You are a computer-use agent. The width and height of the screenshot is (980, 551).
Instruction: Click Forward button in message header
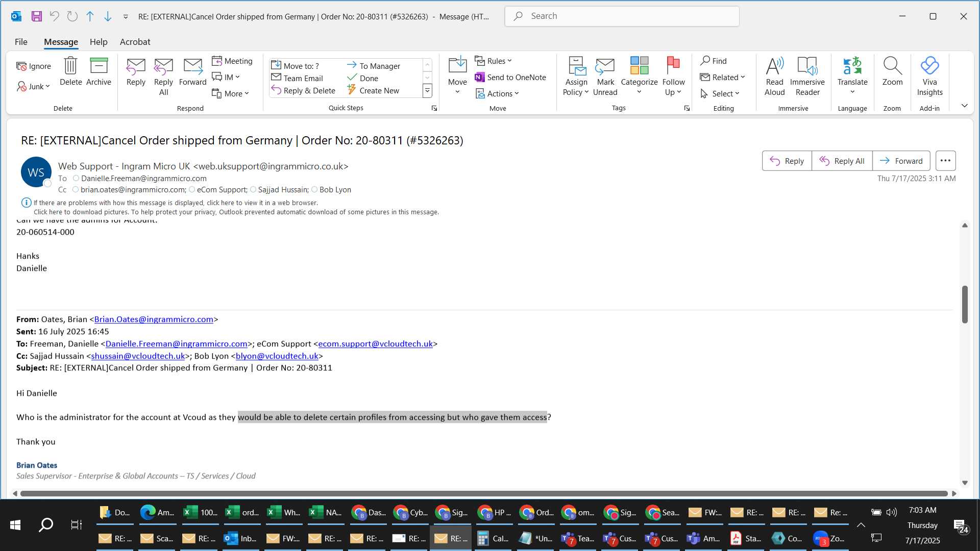[x=901, y=161]
